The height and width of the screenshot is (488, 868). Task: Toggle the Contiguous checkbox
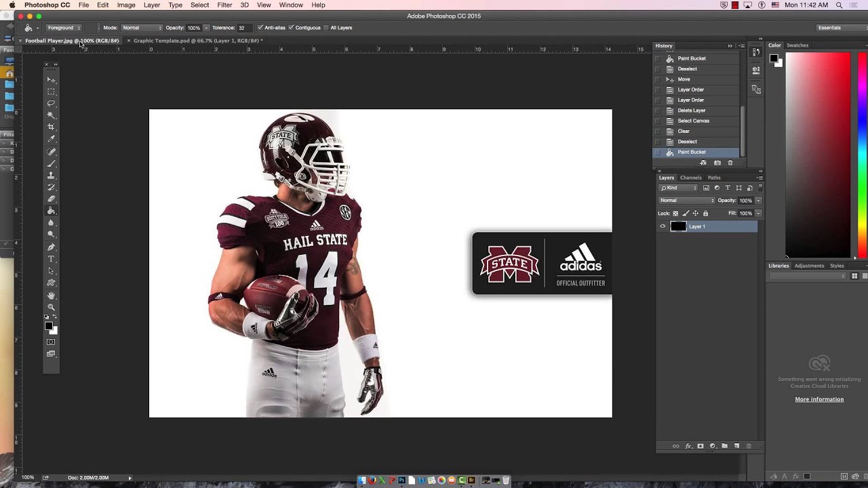click(291, 28)
